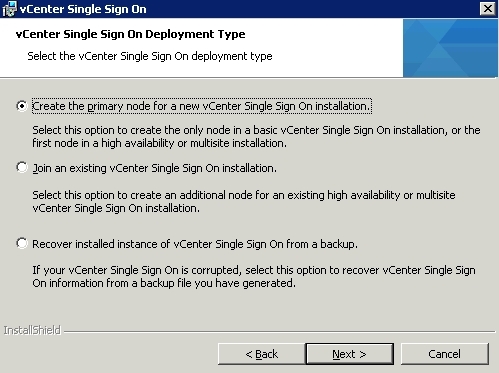Click the blue geometric banner graphic
The image size is (499, 373).
[x=450, y=48]
